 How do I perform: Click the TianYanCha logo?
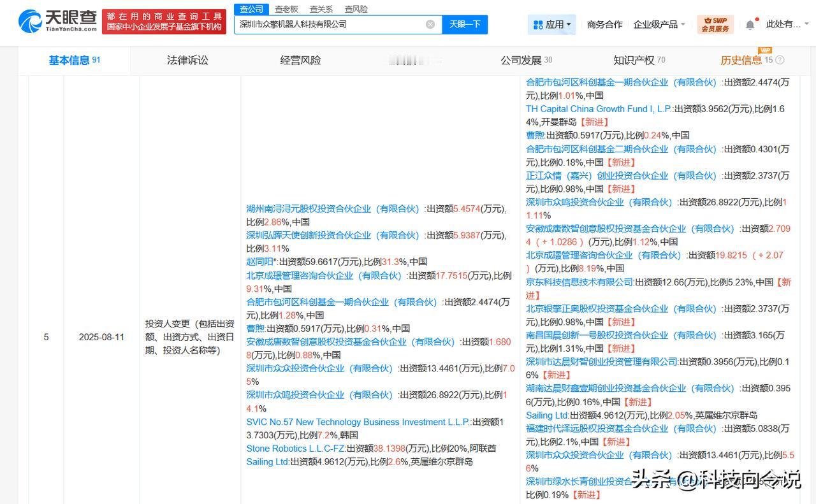(57, 21)
